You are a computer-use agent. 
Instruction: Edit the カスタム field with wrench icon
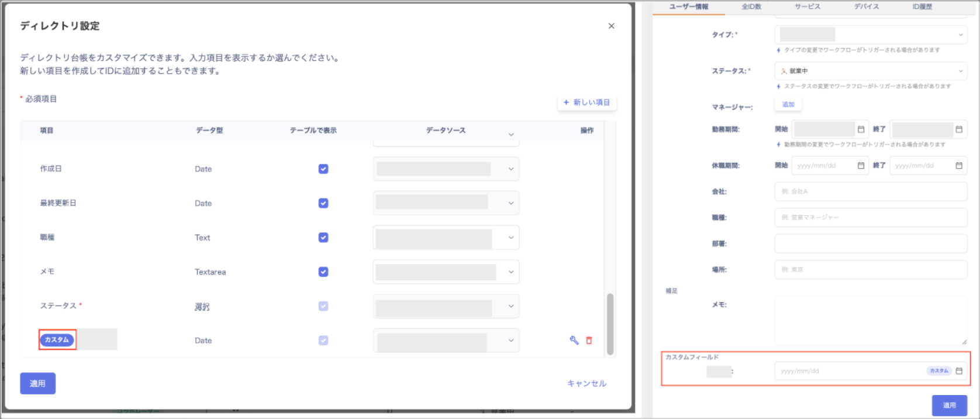coord(574,340)
